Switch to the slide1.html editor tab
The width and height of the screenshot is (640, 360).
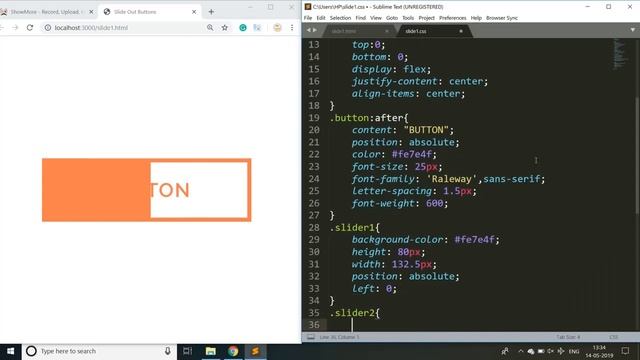[353, 31]
